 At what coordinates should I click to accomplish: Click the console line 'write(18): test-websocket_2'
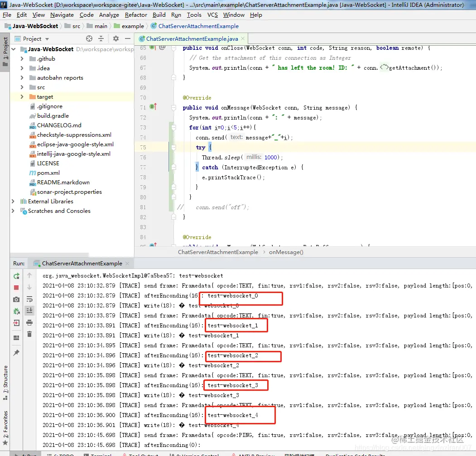pyautogui.click(x=191, y=365)
